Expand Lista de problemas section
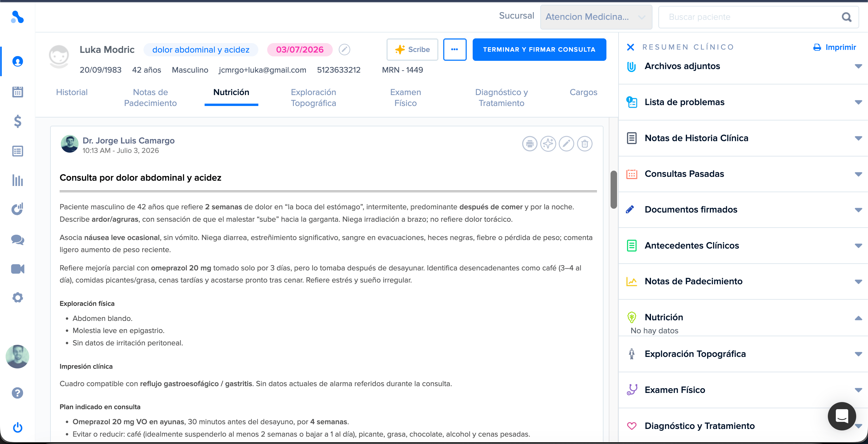The height and width of the screenshot is (444, 868). pos(858,102)
